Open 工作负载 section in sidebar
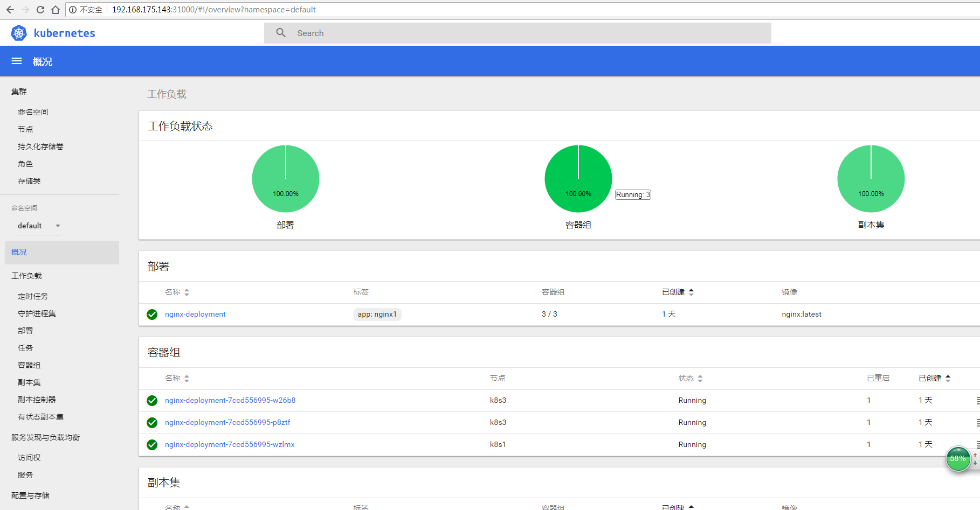Viewport: 980px width, 510px height. coord(26,276)
